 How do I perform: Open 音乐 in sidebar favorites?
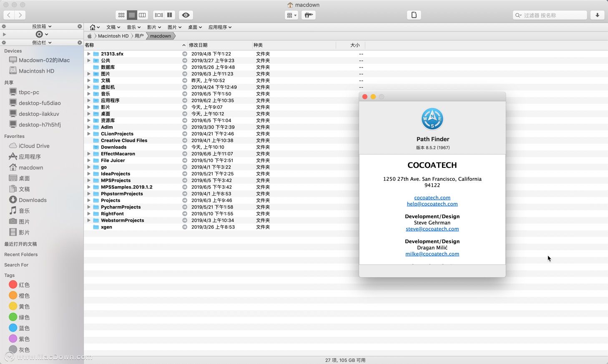19,211
